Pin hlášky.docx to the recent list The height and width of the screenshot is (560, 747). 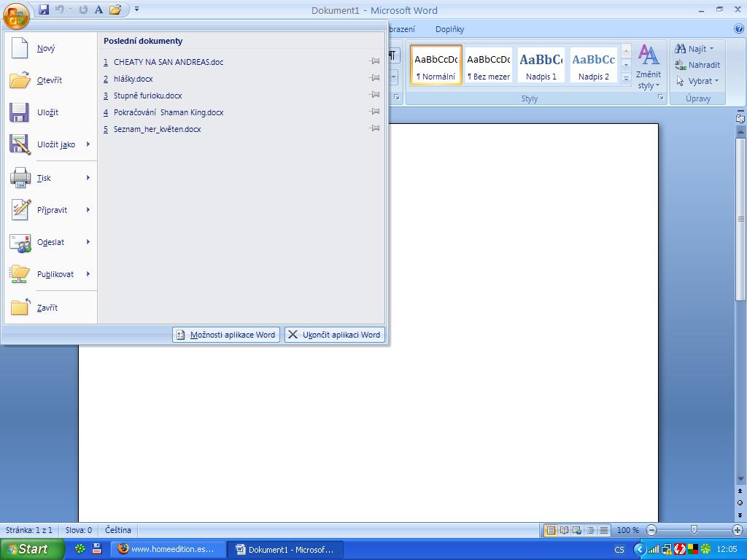pos(374,77)
